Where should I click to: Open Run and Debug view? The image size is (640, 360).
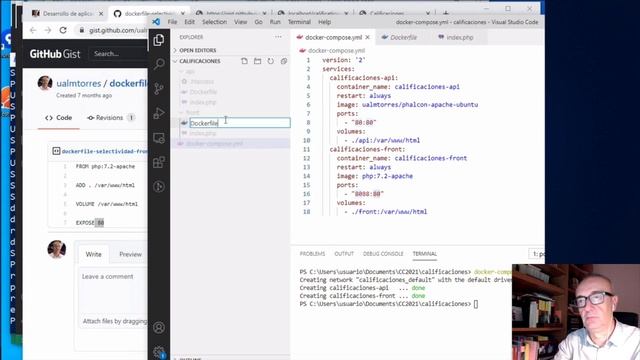pyautogui.click(x=159, y=113)
